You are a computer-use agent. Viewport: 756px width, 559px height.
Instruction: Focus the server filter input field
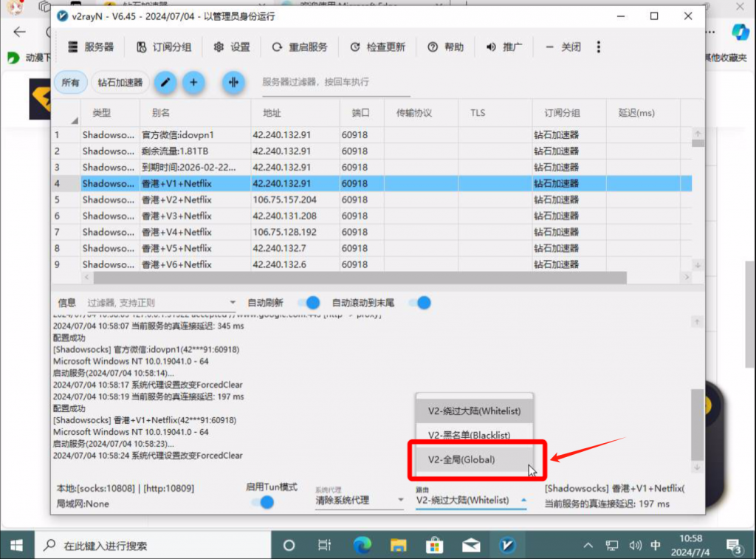click(x=336, y=83)
